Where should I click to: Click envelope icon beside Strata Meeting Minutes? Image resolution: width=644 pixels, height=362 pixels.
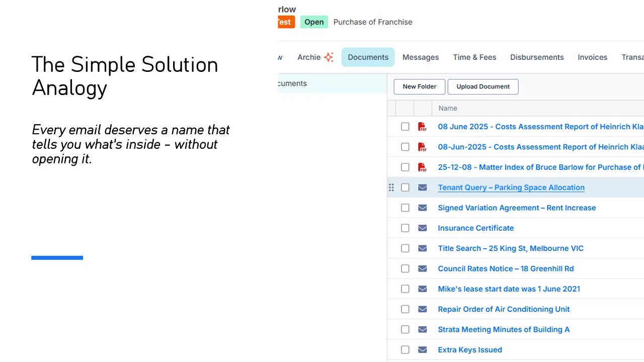tap(423, 330)
